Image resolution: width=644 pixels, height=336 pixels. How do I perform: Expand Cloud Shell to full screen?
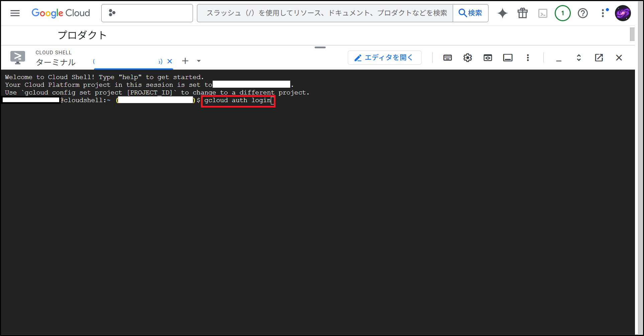click(x=579, y=57)
